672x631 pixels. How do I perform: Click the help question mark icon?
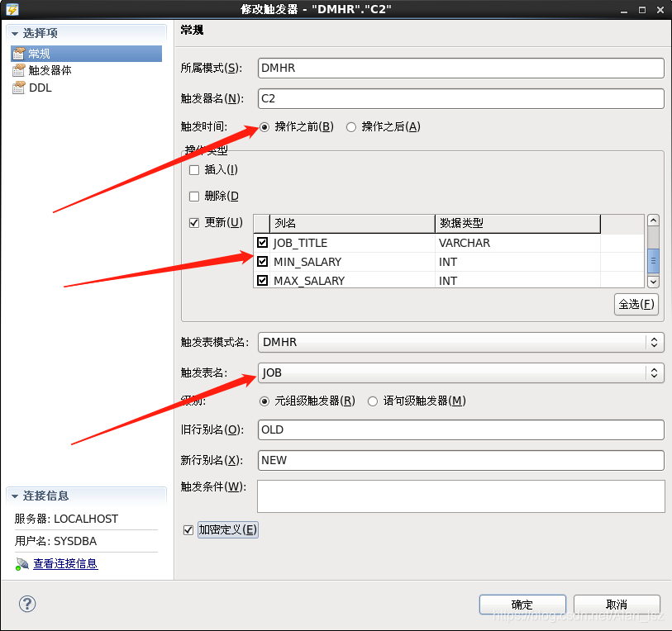pyautogui.click(x=27, y=604)
